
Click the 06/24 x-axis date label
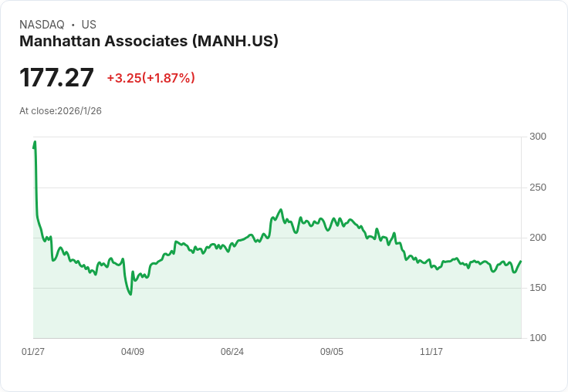click(232, 351)
